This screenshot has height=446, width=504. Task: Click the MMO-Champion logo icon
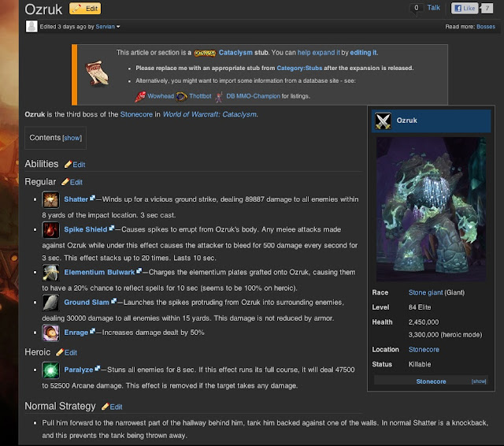point(219,96)
